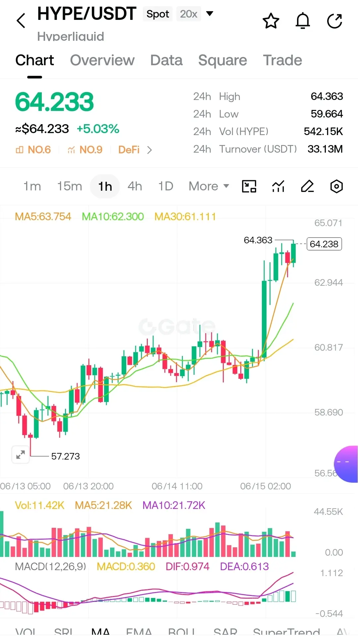358x644 pixels.
Task: Open chart settings hexagon icon
Action: pos(336,186)
